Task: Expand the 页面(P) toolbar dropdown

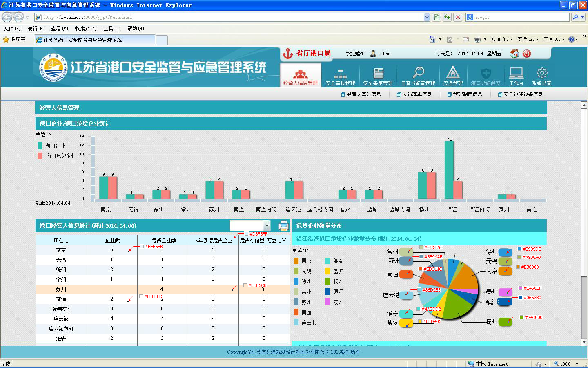Action: [x=501, y=39]
